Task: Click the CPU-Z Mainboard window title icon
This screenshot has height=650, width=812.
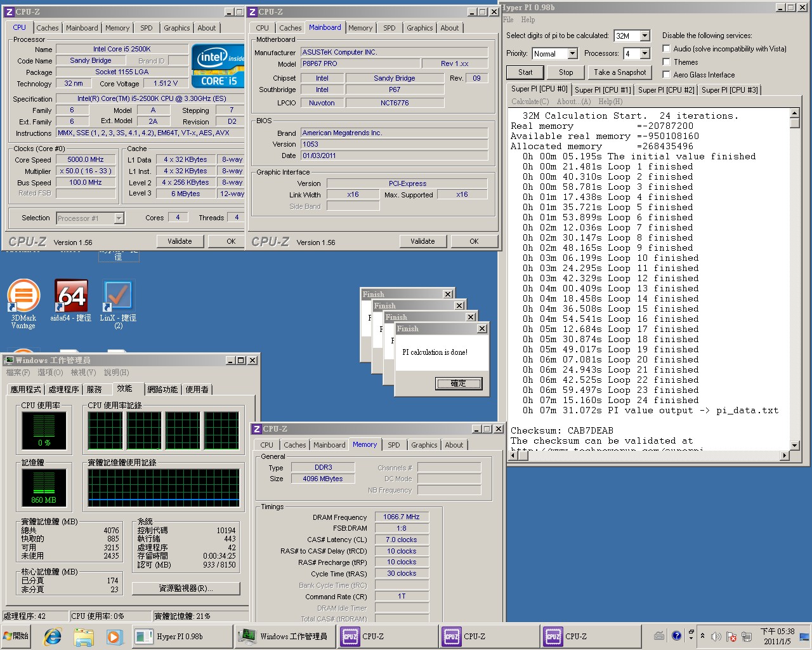Action: (252, 12)
